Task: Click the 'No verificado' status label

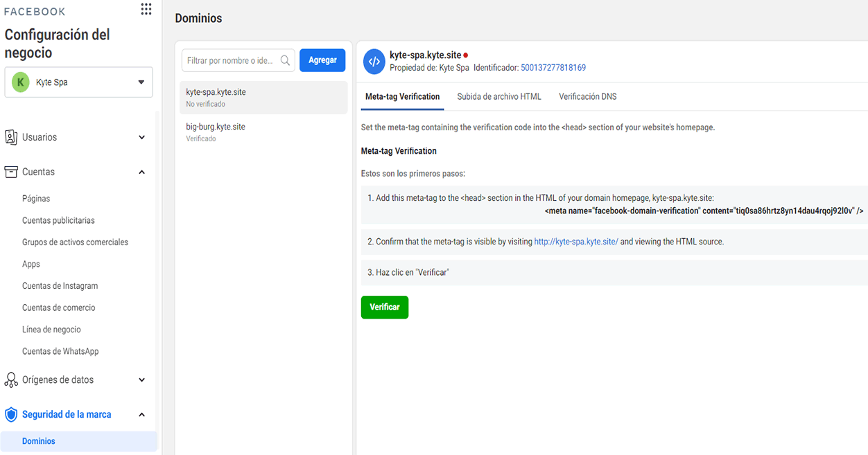Action: tap(205, 104)
